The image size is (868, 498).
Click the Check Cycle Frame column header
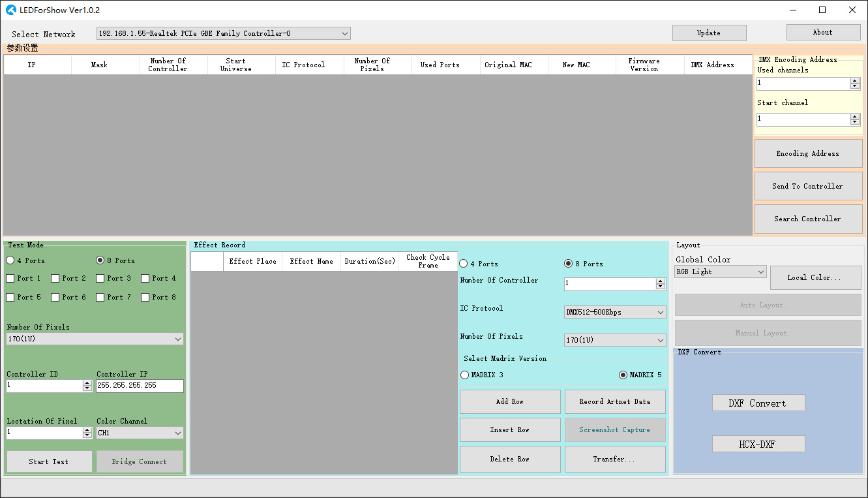(x=428, y=261)
